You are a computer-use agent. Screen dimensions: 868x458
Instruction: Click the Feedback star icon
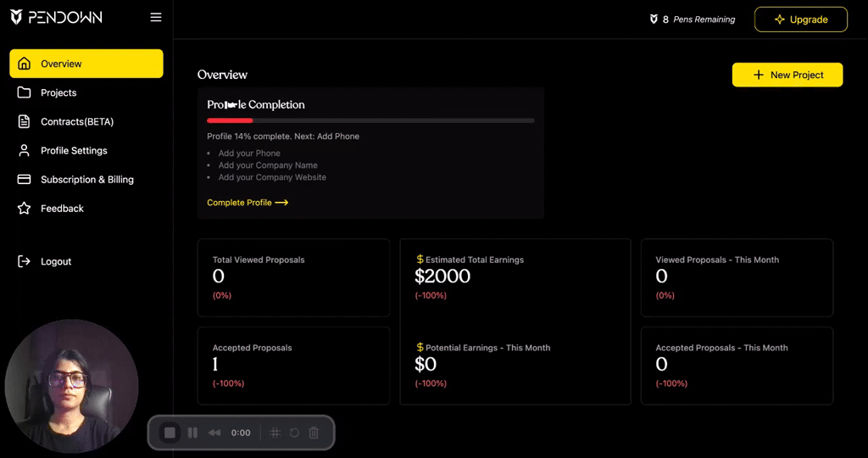25,208
